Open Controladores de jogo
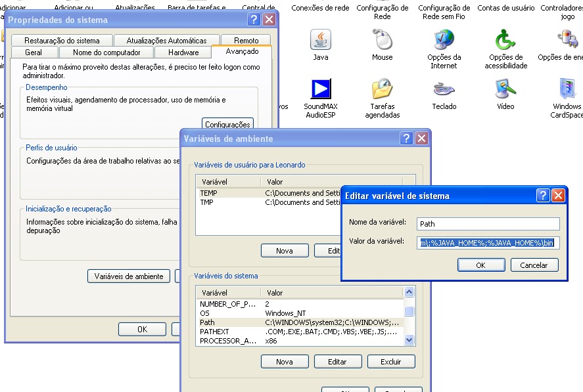The image size is (583, 392). point(565,8)
